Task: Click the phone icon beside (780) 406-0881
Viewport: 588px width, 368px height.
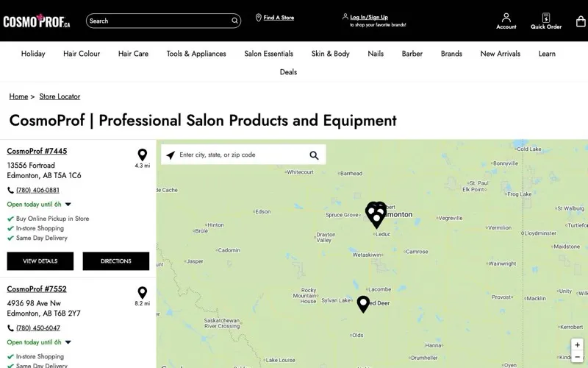Action: point(10,191)
